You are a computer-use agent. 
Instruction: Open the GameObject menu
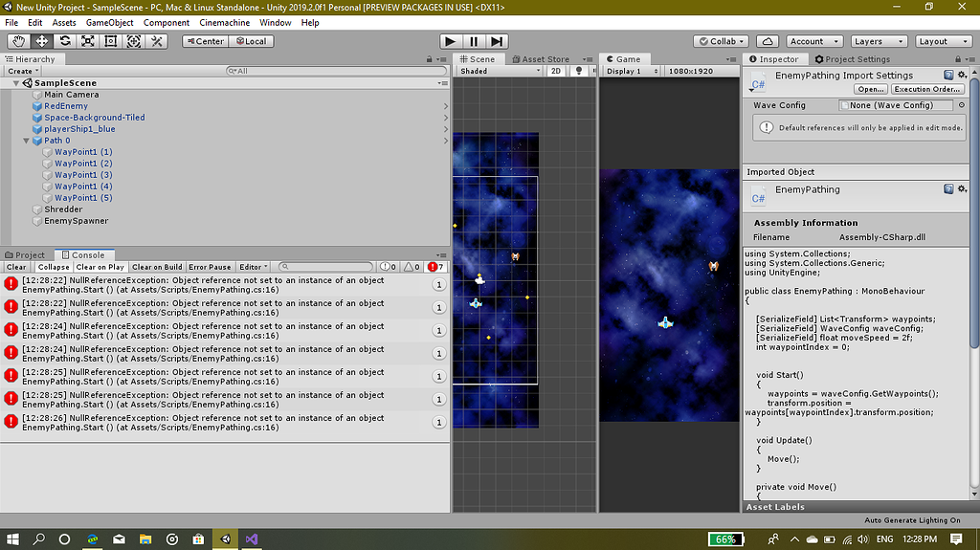coord(109,22)
